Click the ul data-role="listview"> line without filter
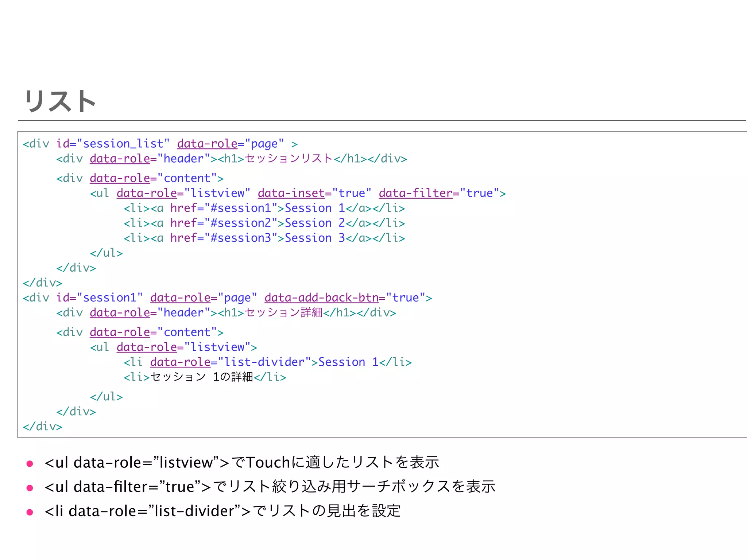The image size is (747, 560). (174, 347)
